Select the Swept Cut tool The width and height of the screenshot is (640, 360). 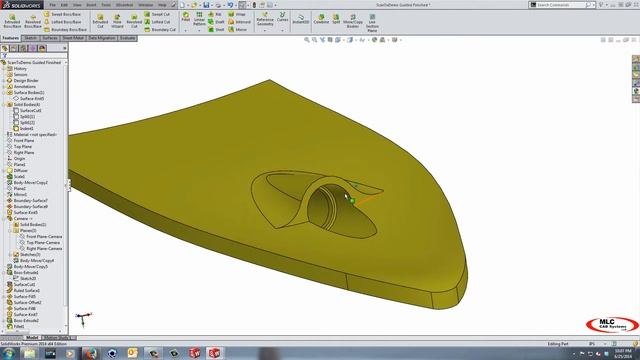tap(157, 14)
